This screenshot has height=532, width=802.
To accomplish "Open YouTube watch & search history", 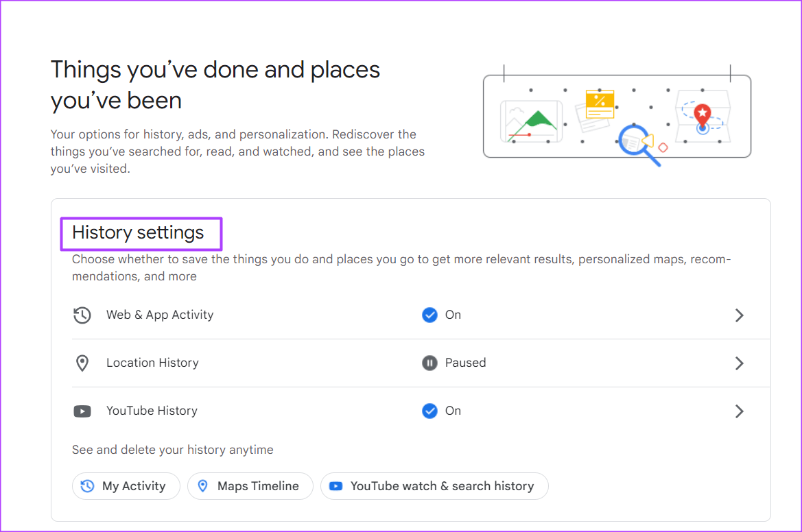I will (x=434, y=485).
